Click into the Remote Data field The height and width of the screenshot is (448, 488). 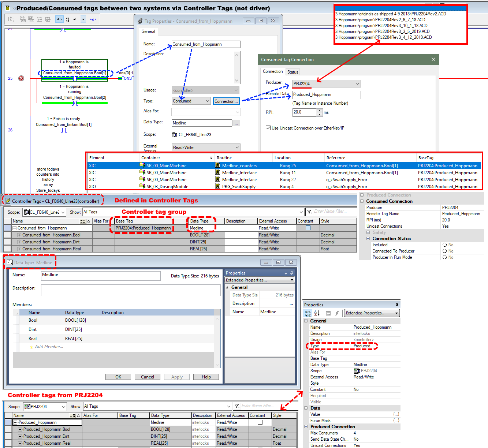[x=326, y=95]
